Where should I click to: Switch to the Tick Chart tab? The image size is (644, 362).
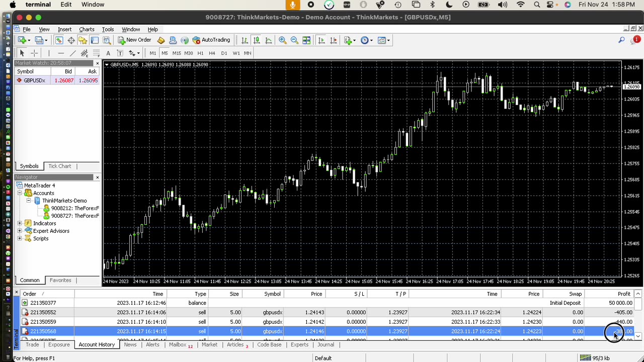59,166
